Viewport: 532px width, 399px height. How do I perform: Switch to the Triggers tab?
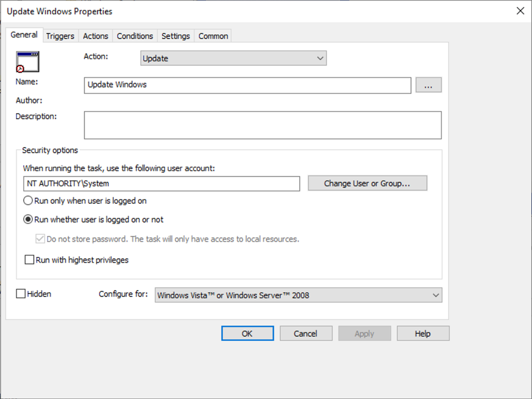[60, 36]
